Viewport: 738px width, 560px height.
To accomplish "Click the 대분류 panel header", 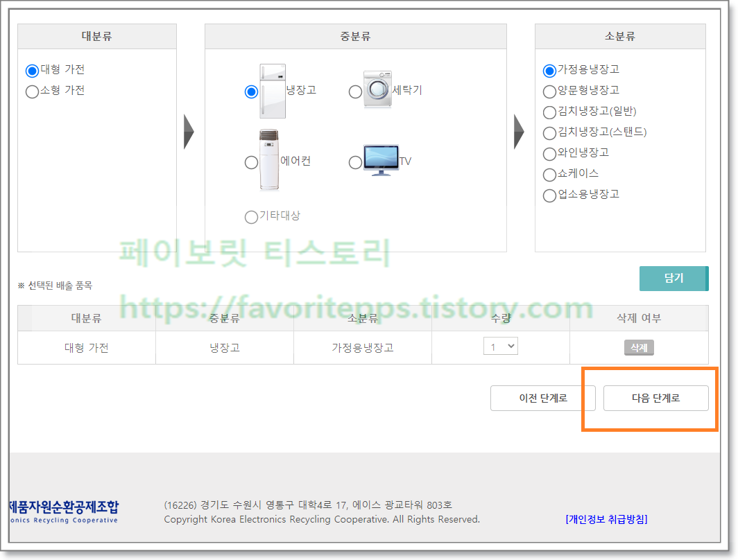I will coord(97,36).
